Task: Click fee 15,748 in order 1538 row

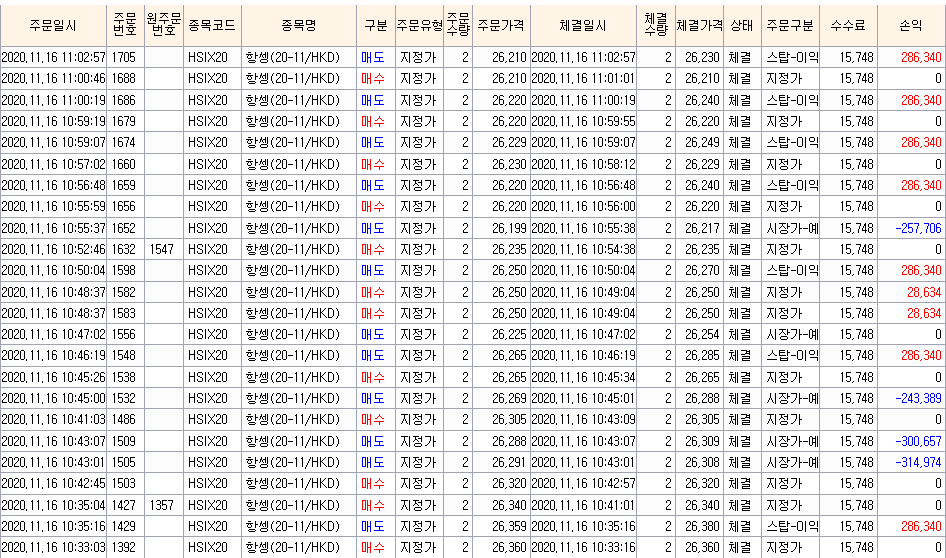Action: [857, 377]
